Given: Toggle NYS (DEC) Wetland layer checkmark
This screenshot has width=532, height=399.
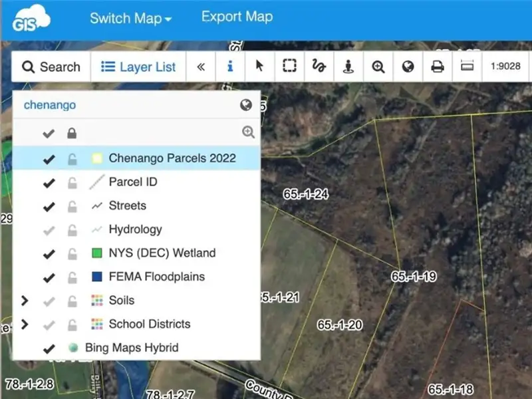Looking at the screenshot, I should click(49, 253).
